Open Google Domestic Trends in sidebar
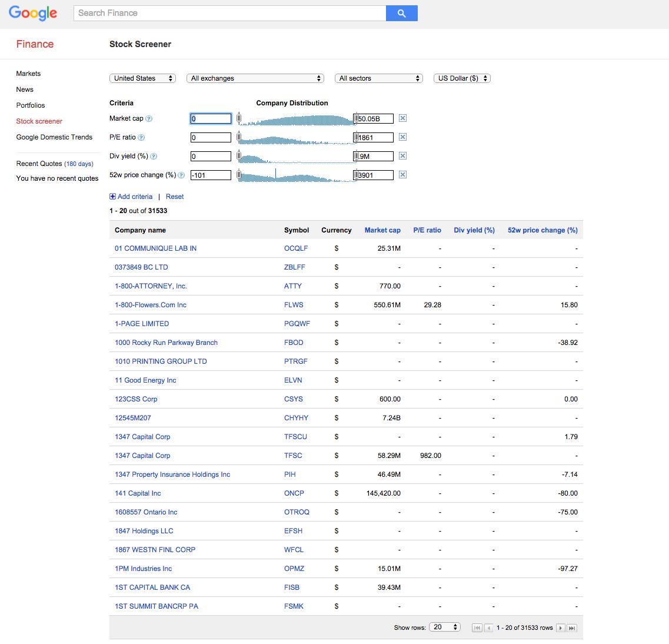This screenshot has height=644, width=669. (x=54, y=137)
